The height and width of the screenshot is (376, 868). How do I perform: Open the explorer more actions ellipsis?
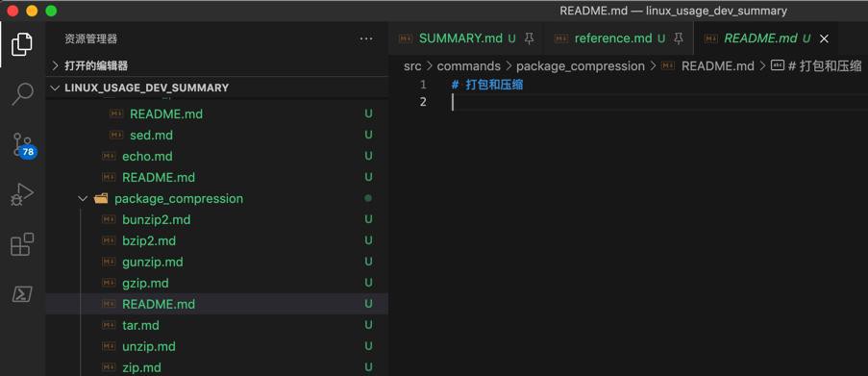tap(366, 38)
